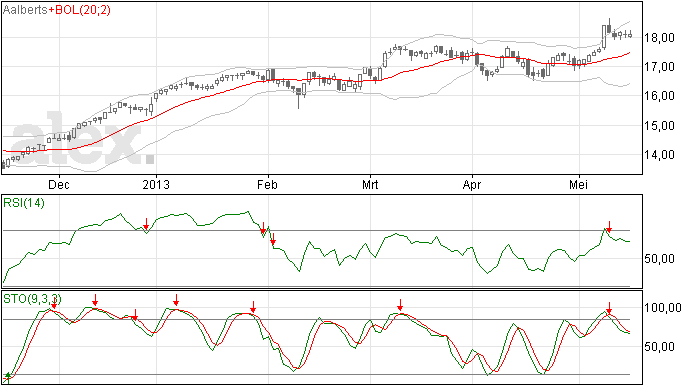Click the STO(9,3,3) stochastic label
The height and width of the screenshot is (387, 690).
[x=32, y=299]
